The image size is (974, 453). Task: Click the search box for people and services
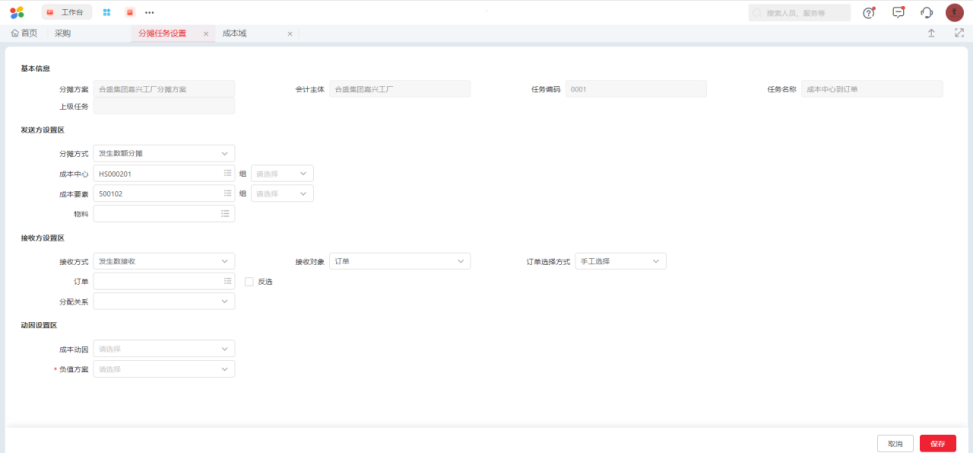[799, 12]
